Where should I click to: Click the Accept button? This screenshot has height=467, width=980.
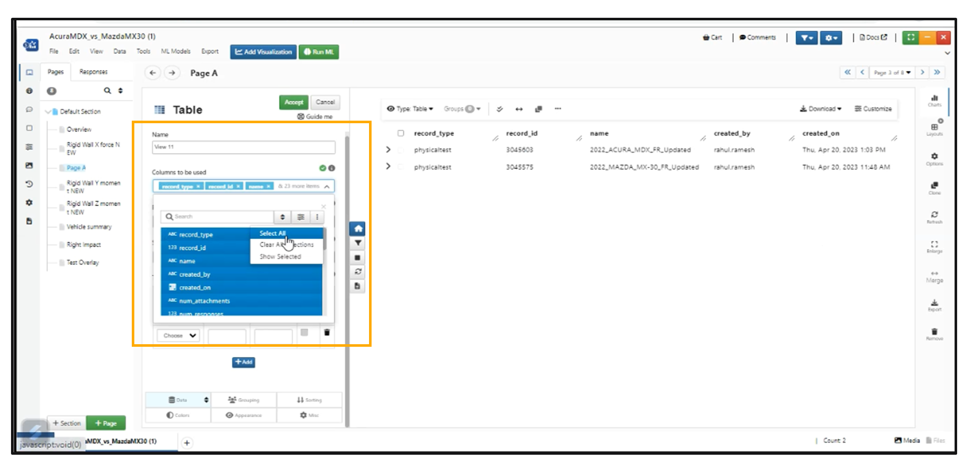[294, 102]
